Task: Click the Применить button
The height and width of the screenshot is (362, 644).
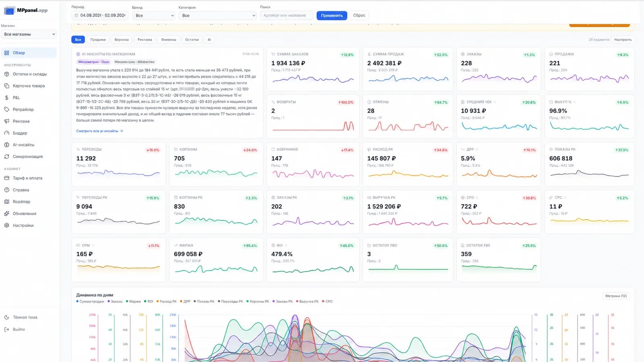Action: [332, 15]
